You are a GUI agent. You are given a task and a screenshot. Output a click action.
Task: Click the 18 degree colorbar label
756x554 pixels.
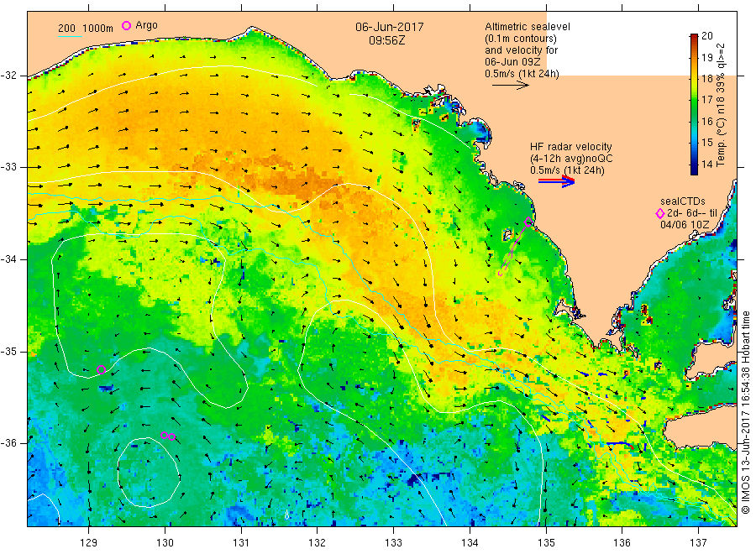706,79
